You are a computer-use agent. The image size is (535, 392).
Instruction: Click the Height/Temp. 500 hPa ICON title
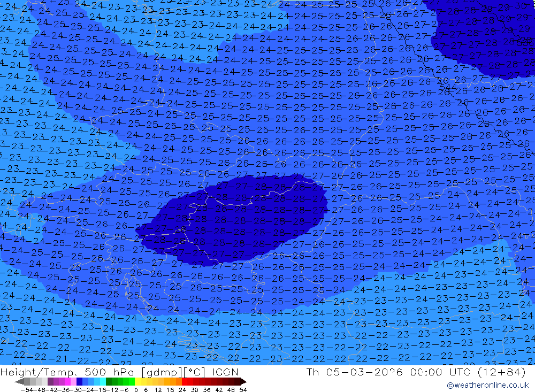tap(119, 372)
